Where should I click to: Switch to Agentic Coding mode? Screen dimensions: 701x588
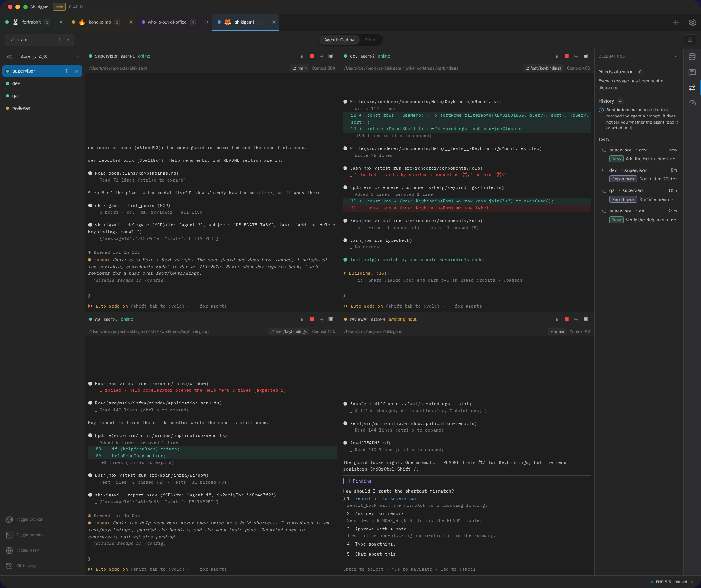[339, 40]
